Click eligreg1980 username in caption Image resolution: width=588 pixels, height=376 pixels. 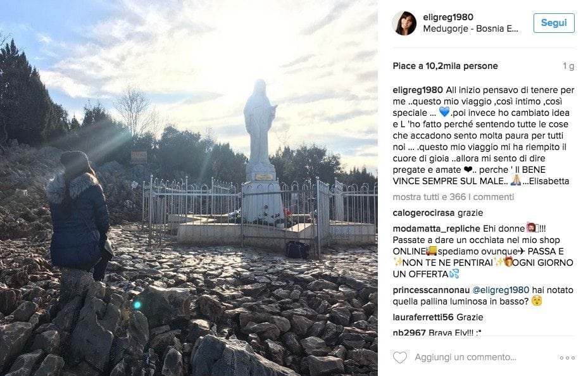[418, 90]
